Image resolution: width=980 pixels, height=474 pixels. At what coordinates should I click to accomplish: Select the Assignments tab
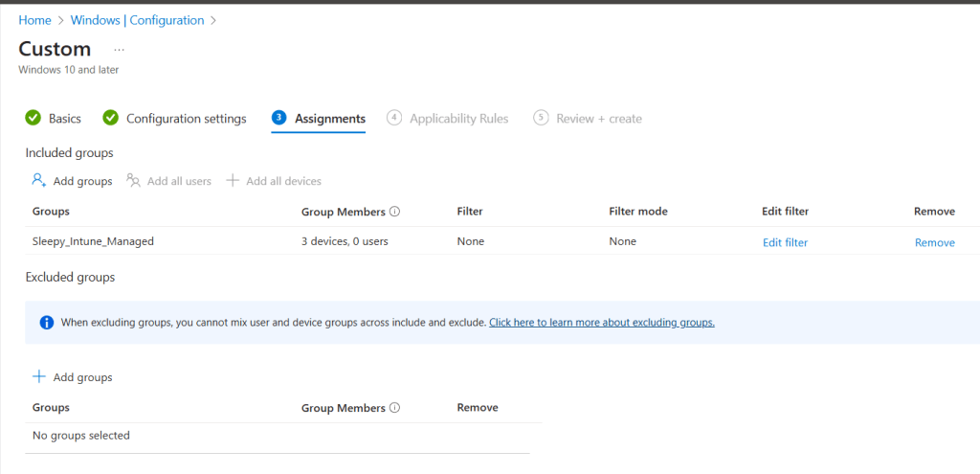pyautogui.click(x=329, y=119)
